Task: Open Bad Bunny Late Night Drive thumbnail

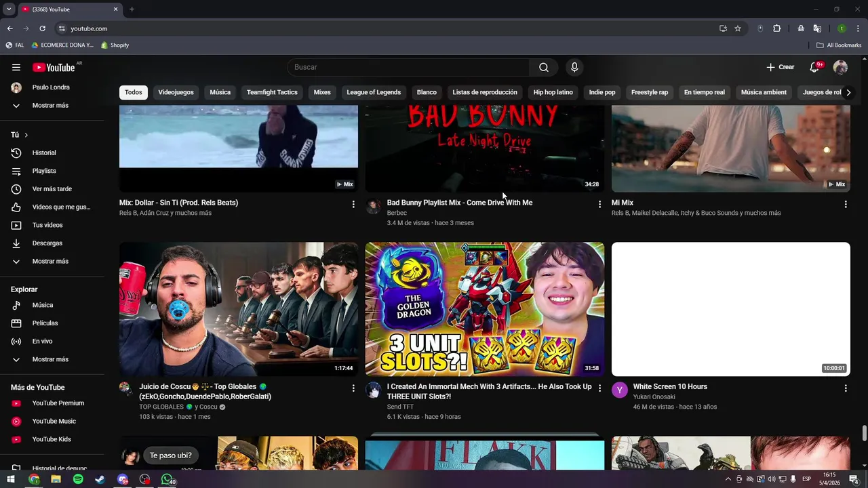Action: [x=485, y=148]
